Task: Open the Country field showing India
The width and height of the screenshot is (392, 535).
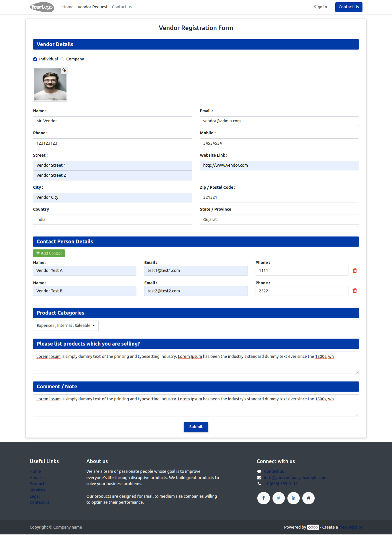Action: pos(112,220)
